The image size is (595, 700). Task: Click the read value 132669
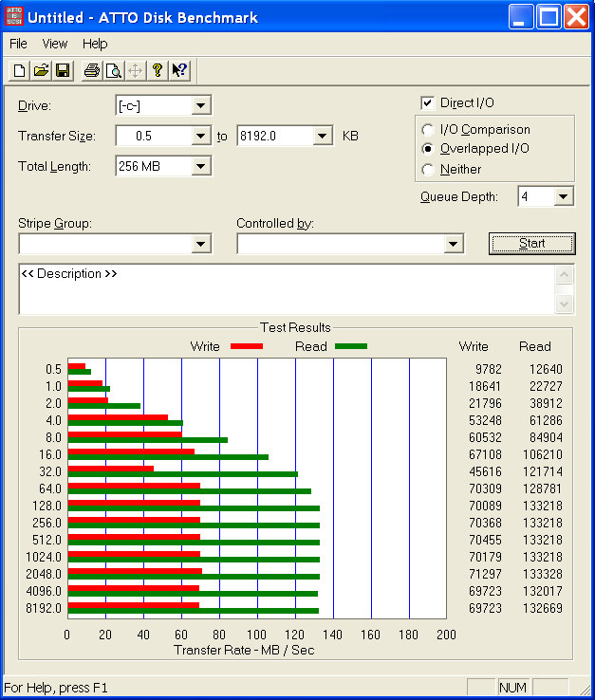click(x=542, y=608)
